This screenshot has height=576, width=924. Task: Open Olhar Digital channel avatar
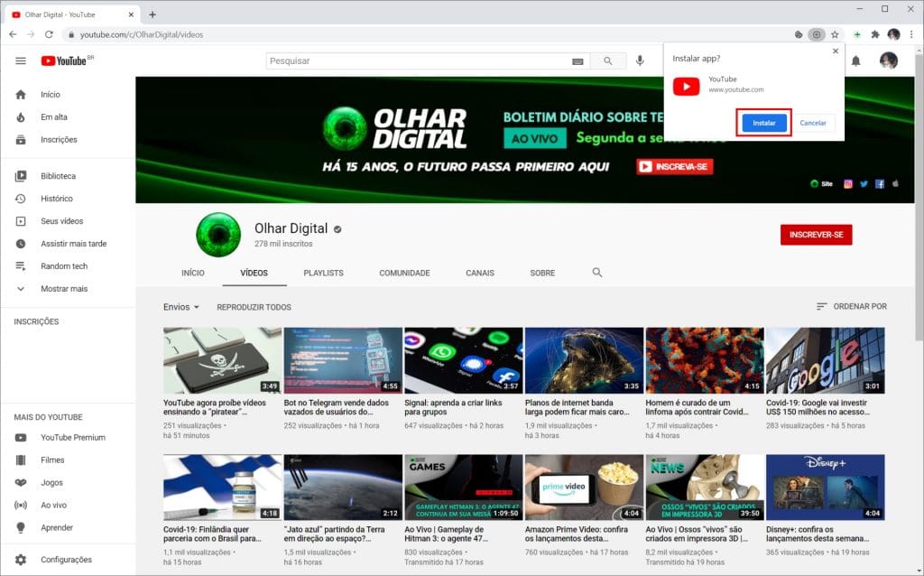pos(218,235)
